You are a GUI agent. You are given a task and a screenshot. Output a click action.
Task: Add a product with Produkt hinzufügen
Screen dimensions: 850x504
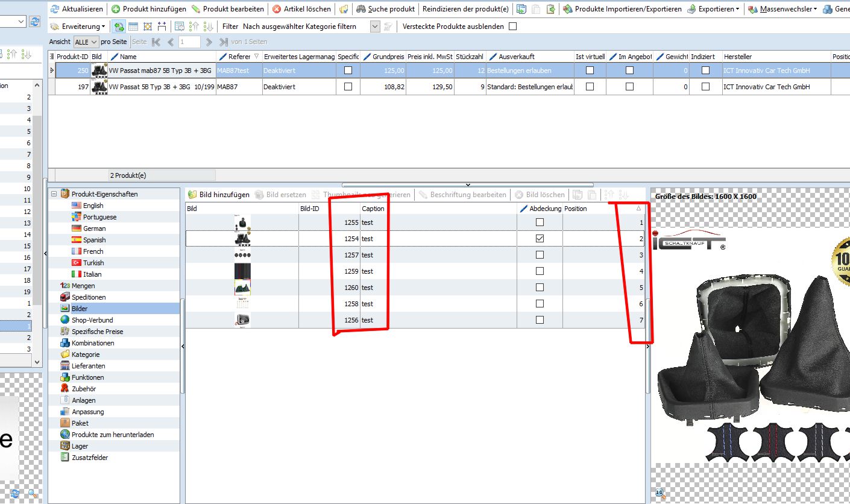(149, 9)
